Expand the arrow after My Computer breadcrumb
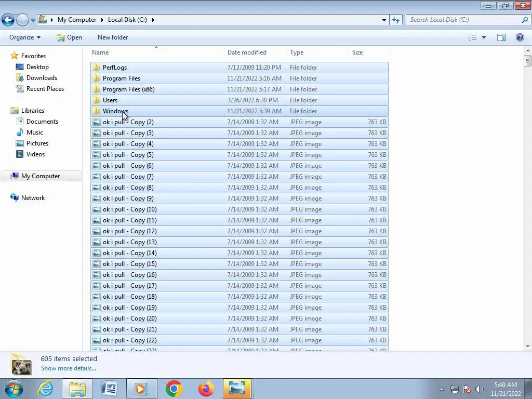This screenshot has height=399, width=532. point(102,20)
